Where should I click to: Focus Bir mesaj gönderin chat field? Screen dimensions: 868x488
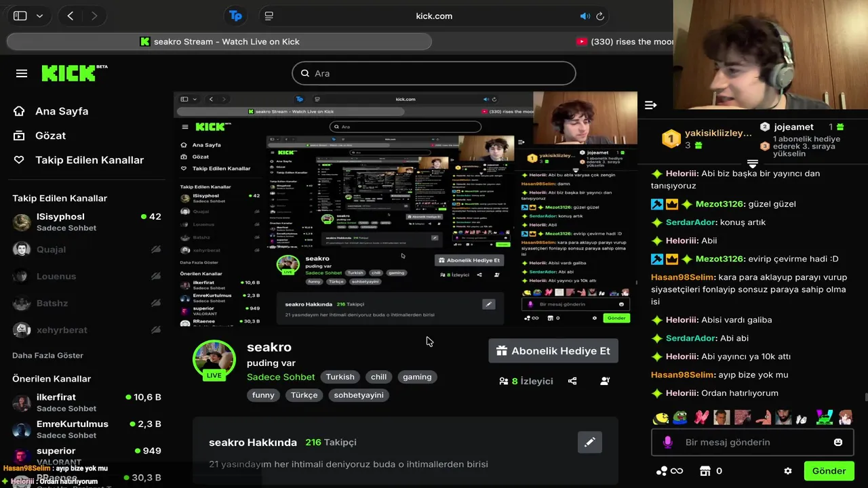(x=751, y=442)
